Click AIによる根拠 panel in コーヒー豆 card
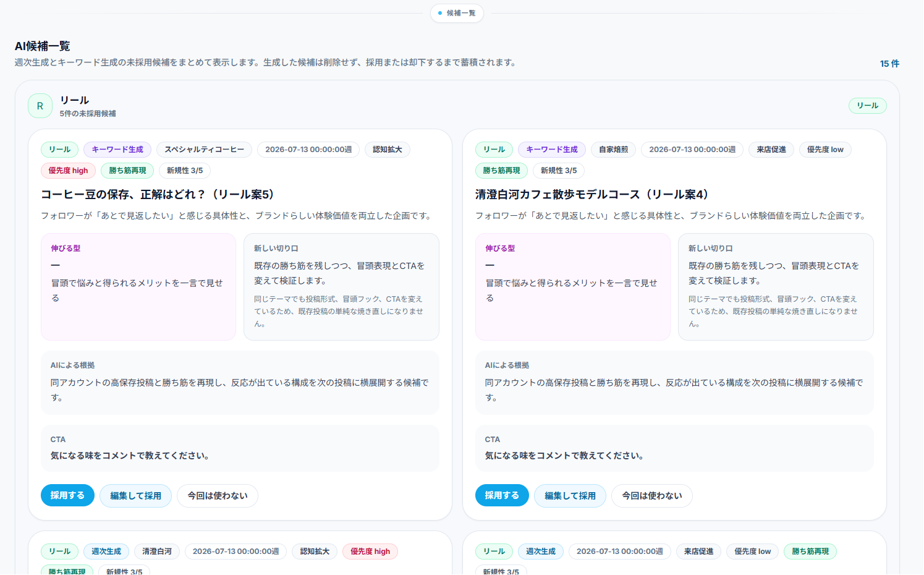This screenshot has height=575, width=924. coord(240,383)
